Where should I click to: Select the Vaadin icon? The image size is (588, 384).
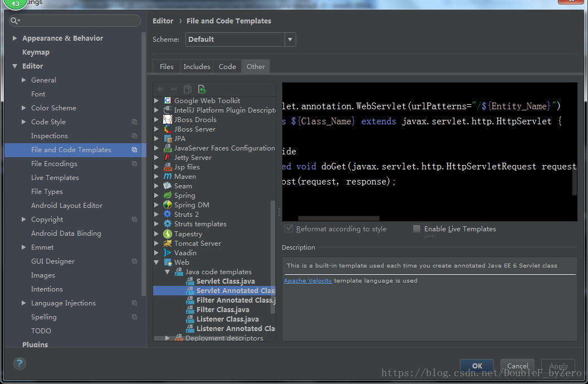(168, 252)
